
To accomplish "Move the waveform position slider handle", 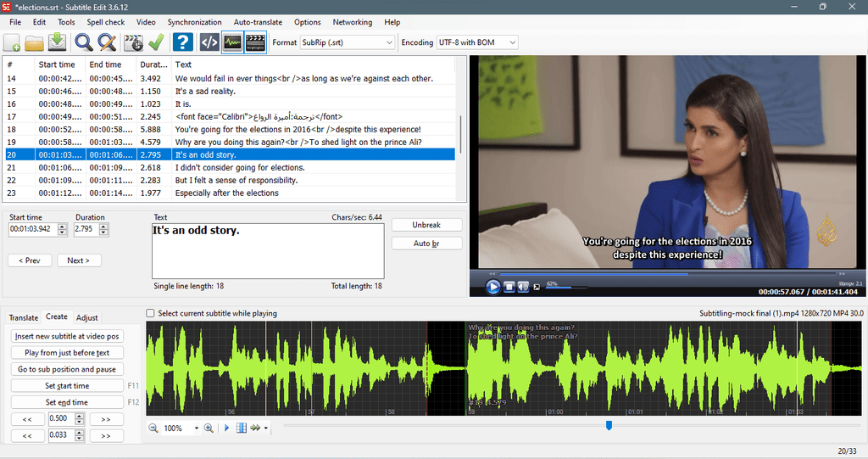I will (x=609, y=425).
